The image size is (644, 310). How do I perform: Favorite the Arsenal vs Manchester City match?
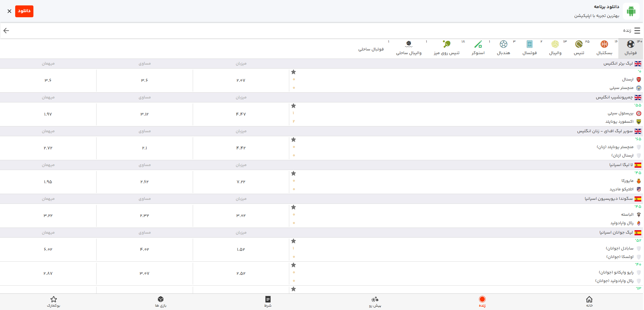point(294,72)
